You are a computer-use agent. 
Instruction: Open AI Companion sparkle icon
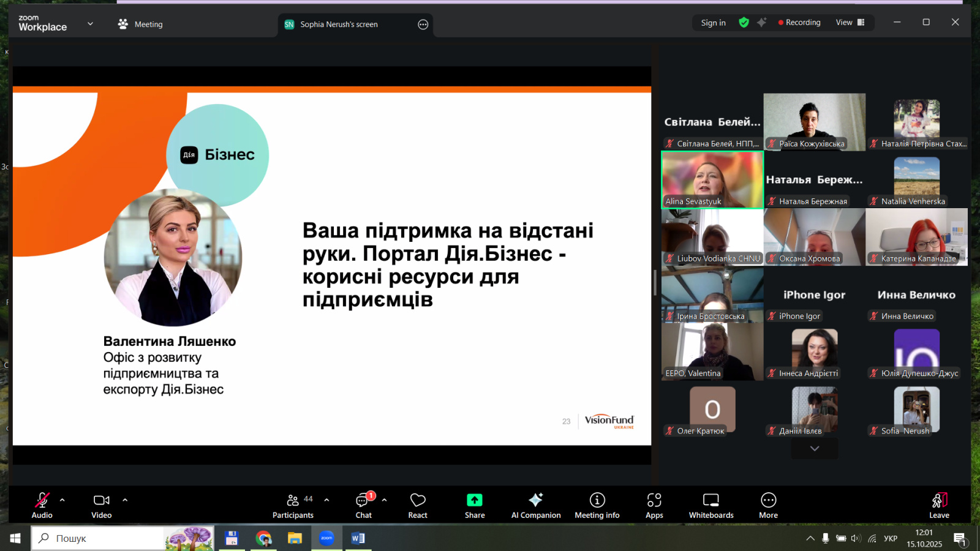click(535, 501)
